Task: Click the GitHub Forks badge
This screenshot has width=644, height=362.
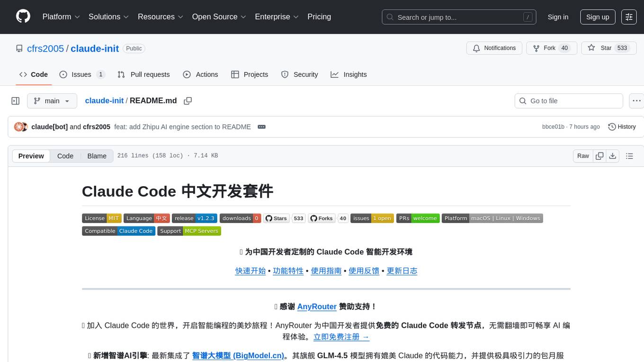Action: pos(328,218)
